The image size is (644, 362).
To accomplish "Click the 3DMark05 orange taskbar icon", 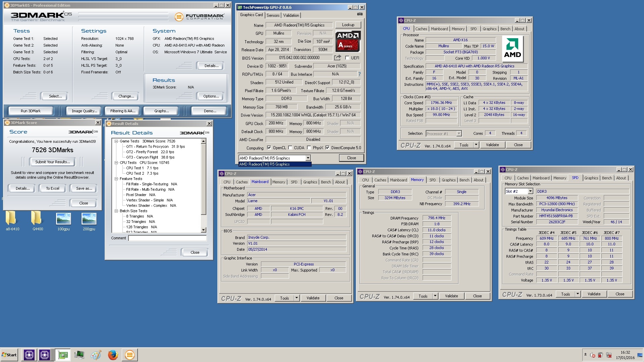I will click(129, 355).
